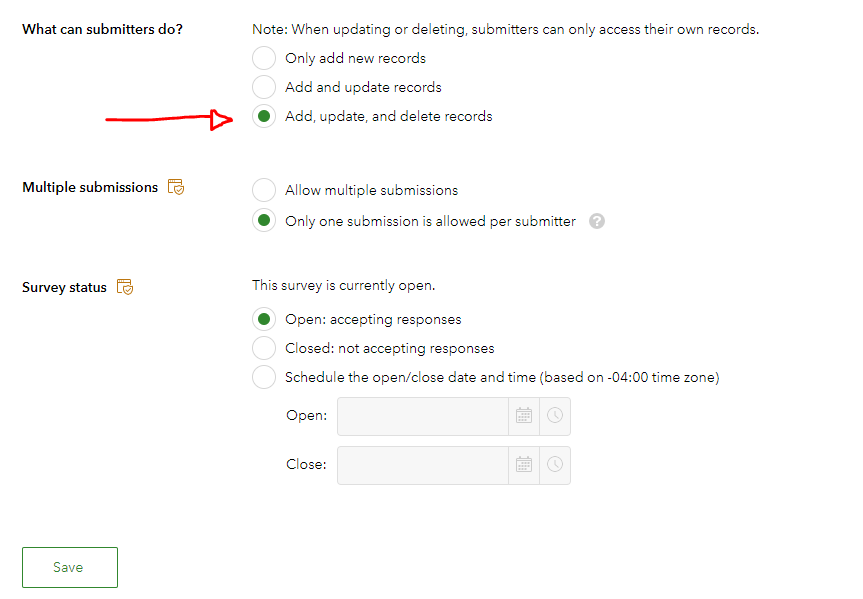Set survey to Open: accepting responses

tap(264, 319)
